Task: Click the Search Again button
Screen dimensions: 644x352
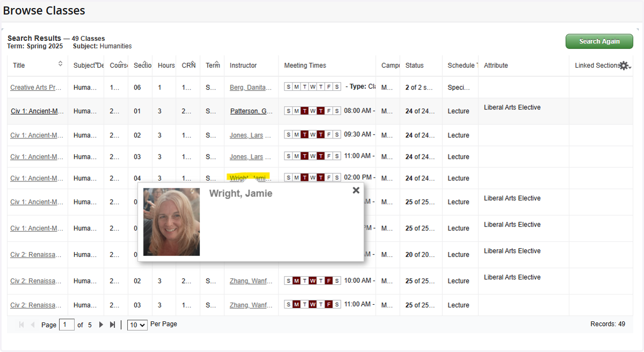Action: (x=599, y=41)
